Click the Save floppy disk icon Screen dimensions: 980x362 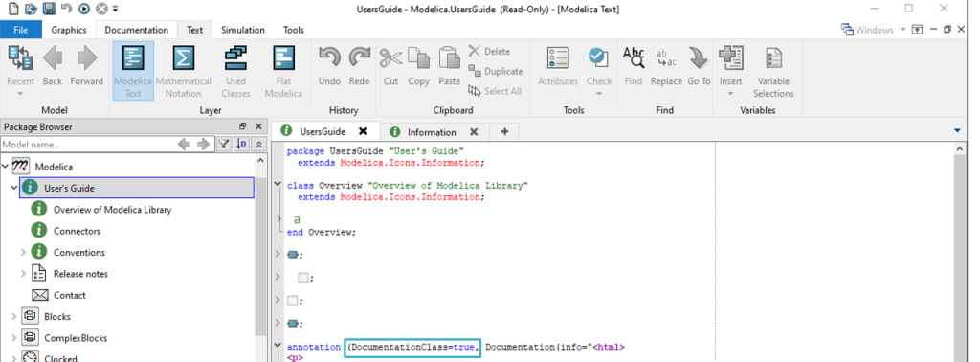pos(49,9)
